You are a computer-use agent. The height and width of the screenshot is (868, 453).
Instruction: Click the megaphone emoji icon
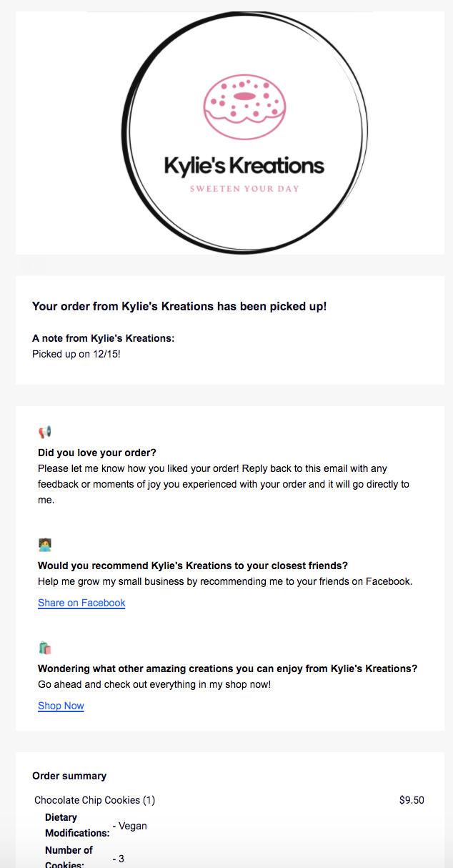pyautogui.click(x=45, y=432)
